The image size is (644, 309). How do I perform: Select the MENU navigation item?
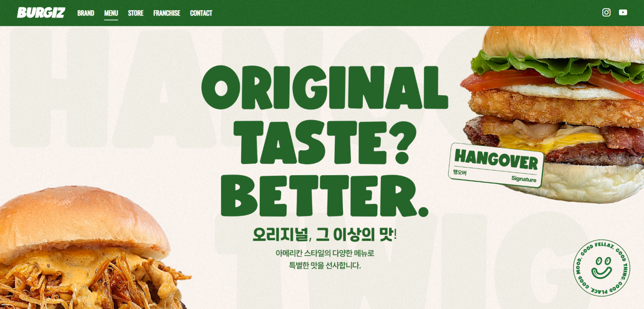[x=111, y=13]
